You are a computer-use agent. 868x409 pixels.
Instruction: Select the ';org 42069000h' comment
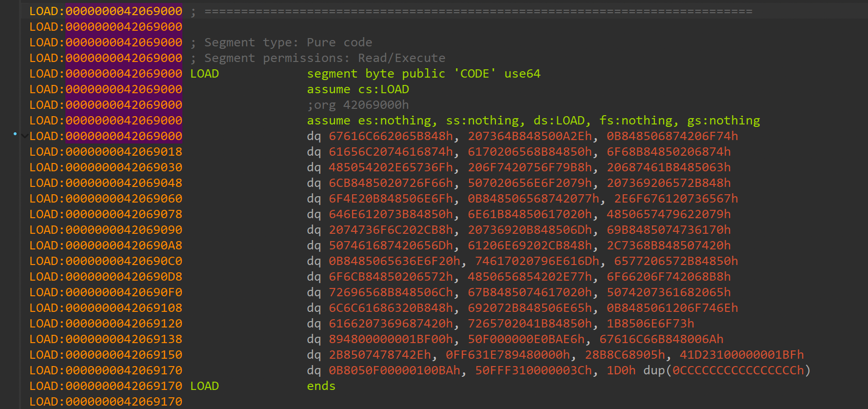click(358, 105)
